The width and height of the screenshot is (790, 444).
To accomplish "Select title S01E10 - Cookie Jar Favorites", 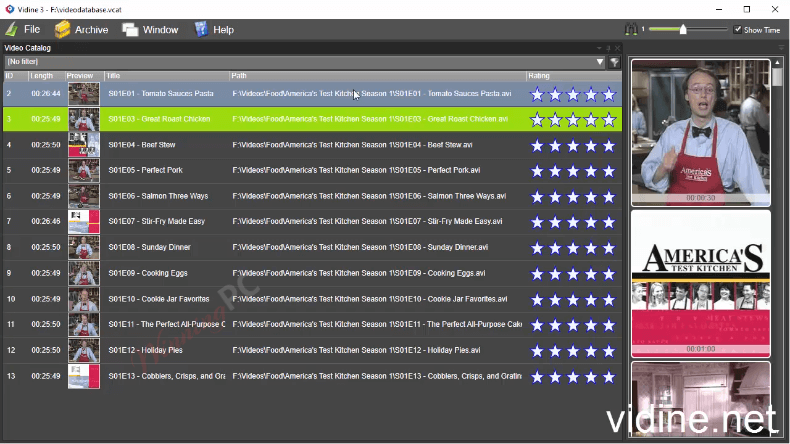I will pos(159,299).
